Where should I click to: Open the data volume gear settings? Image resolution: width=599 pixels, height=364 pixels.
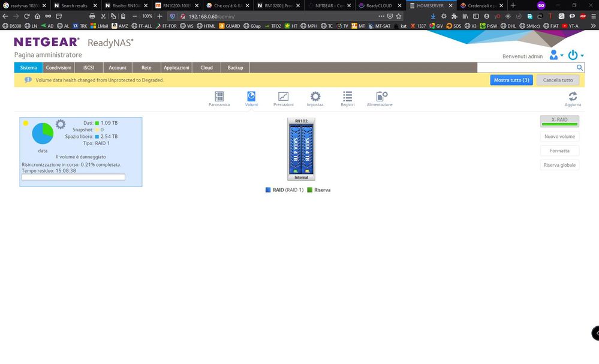click(61, 125)
